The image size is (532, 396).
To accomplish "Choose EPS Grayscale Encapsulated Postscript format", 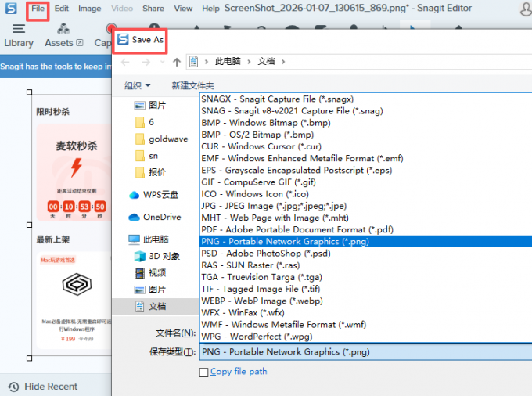I will (366, 171).
